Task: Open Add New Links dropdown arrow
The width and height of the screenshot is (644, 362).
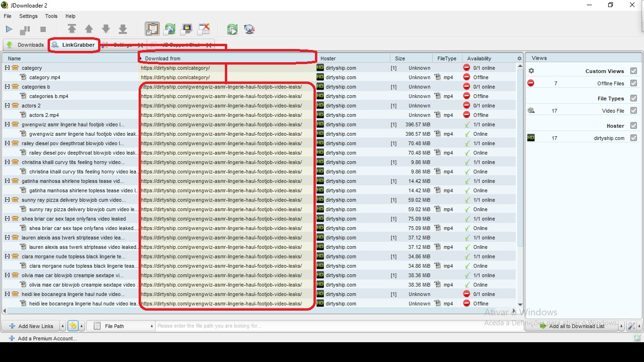Action: click(63, 326)
